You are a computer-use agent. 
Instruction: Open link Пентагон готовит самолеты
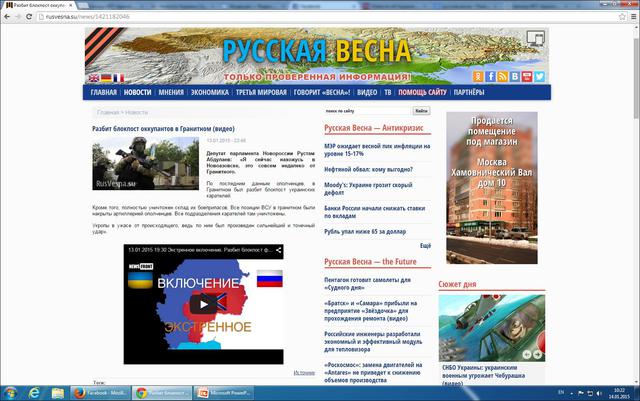pos(367,284)
